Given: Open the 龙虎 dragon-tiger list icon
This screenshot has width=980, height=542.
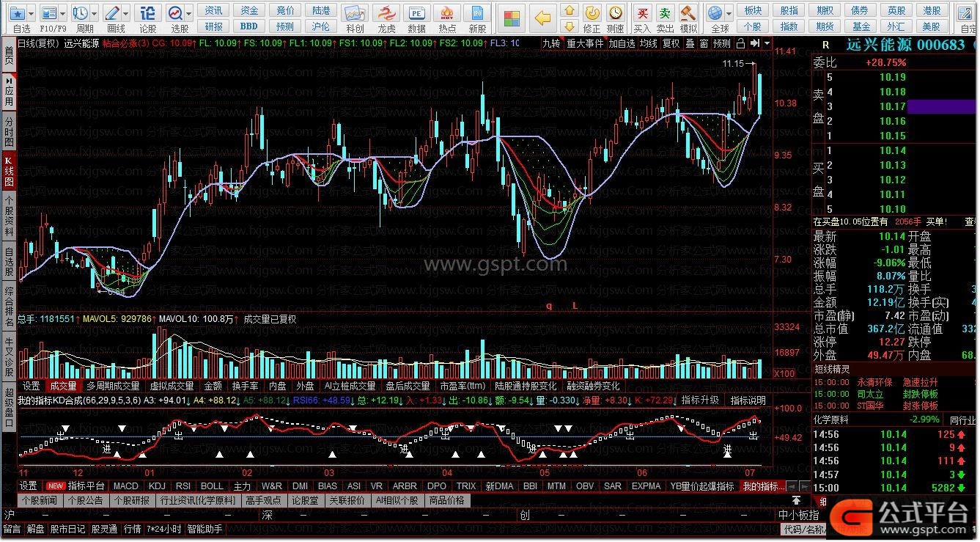Looking at the screenshot, I should 386,12.
